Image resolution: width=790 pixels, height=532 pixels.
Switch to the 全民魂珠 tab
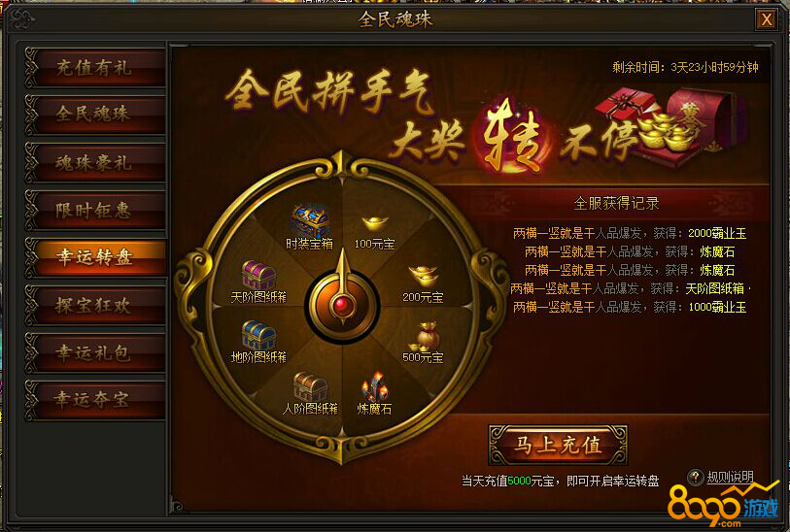94,115
